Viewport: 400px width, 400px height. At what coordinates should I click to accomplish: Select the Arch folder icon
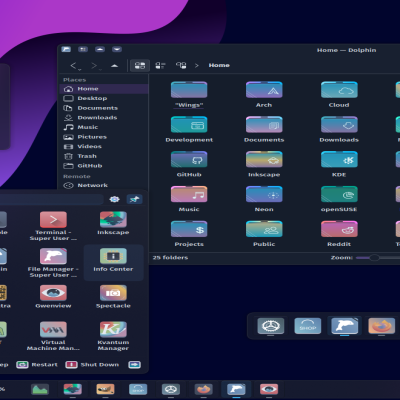[264, 90]
